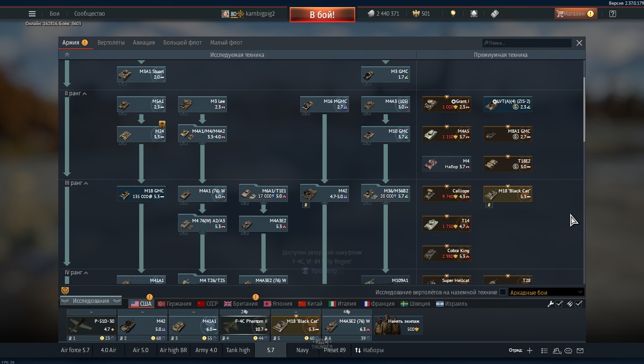Select the Германия nation tab
The height and width of the screenshot is (364, 644).
175,304
